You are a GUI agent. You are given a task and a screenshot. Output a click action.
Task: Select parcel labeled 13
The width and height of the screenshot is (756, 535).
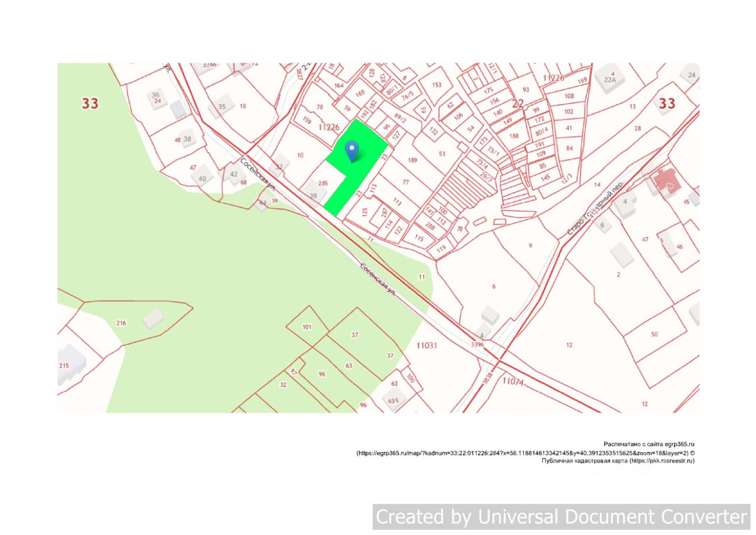(633, 106)
